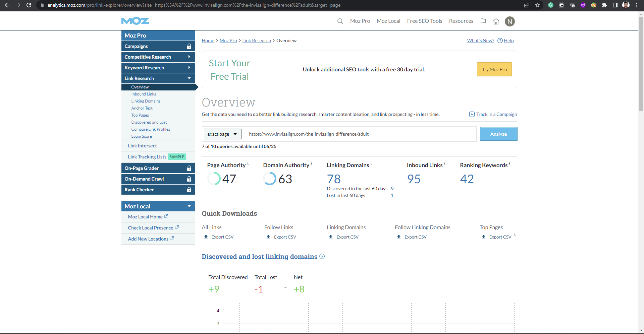Open Chrome three-dot menu

coord(637,5)
